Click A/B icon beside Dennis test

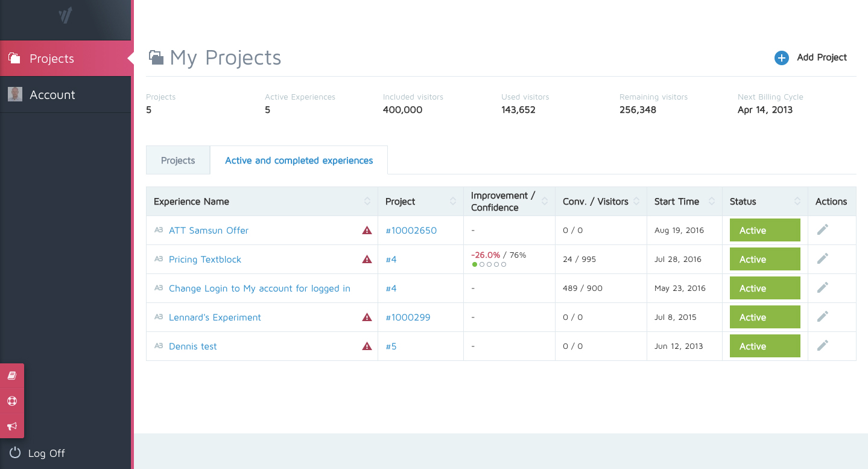coord(159,346)
